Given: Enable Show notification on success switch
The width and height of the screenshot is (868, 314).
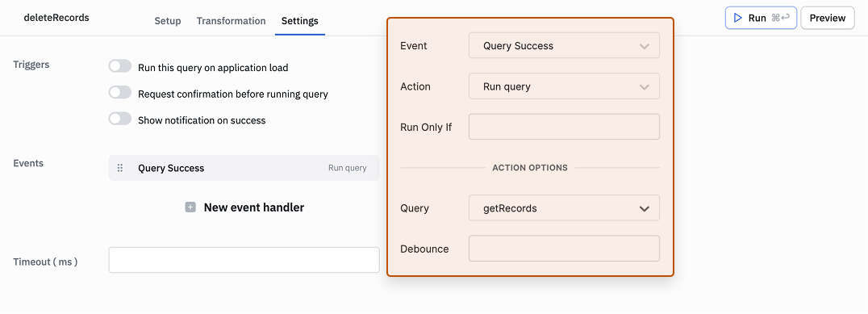Looking at the screenshot, I should point(120,119).
